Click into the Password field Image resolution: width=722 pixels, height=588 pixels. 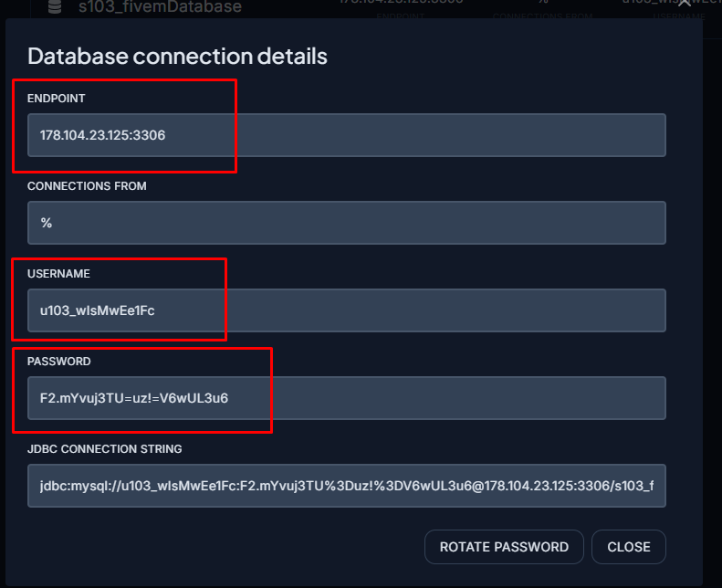coord(347,398)
